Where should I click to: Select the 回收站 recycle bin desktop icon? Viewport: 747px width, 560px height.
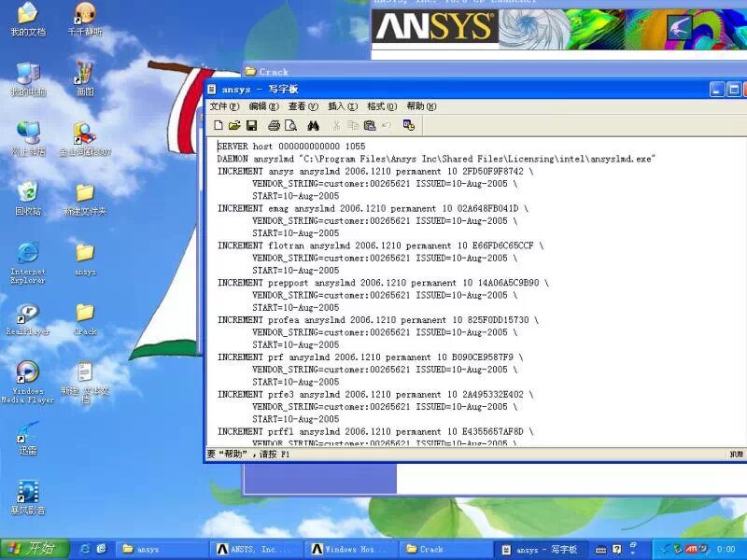tap(28, 198)
